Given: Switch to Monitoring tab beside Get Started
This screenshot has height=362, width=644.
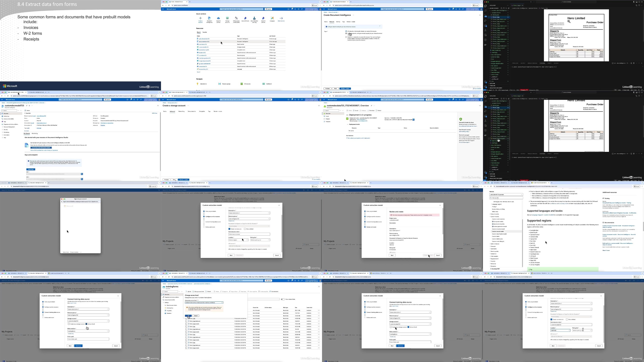Looking at the screenshot, I should [35, 133].
